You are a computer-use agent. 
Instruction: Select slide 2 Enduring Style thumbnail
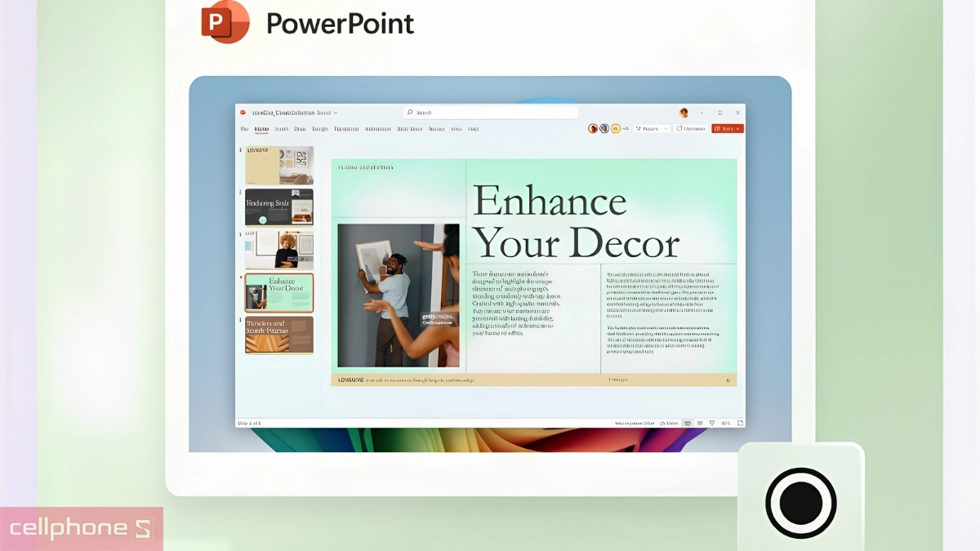[279, 207]
